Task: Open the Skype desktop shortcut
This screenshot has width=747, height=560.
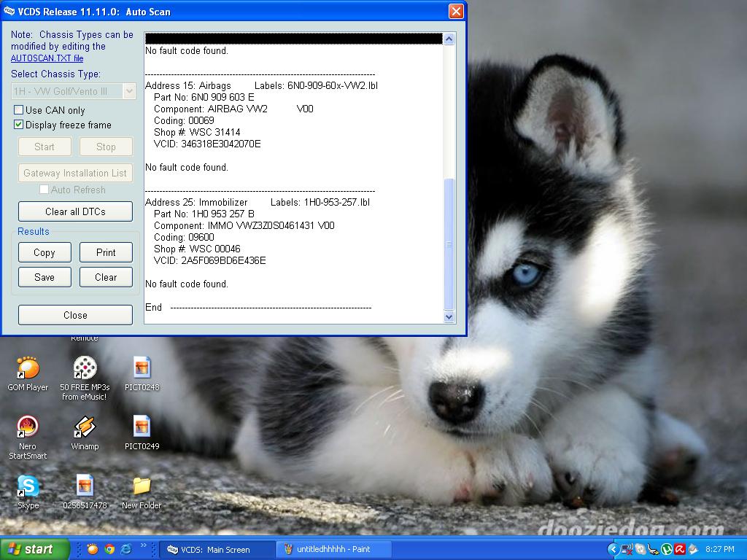Action: (28, 487)
